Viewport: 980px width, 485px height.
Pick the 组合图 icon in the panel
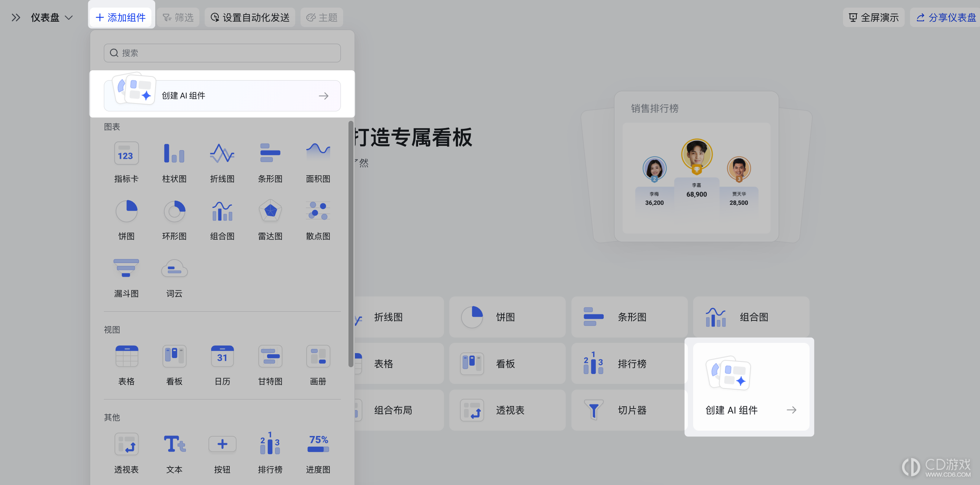pyautogui.click(x=222, y=211)
